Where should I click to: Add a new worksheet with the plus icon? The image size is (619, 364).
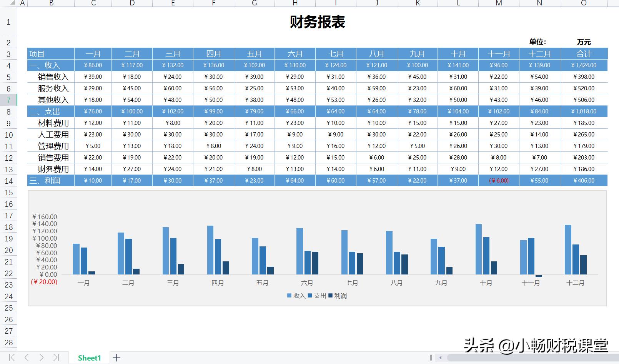[116, 358]
